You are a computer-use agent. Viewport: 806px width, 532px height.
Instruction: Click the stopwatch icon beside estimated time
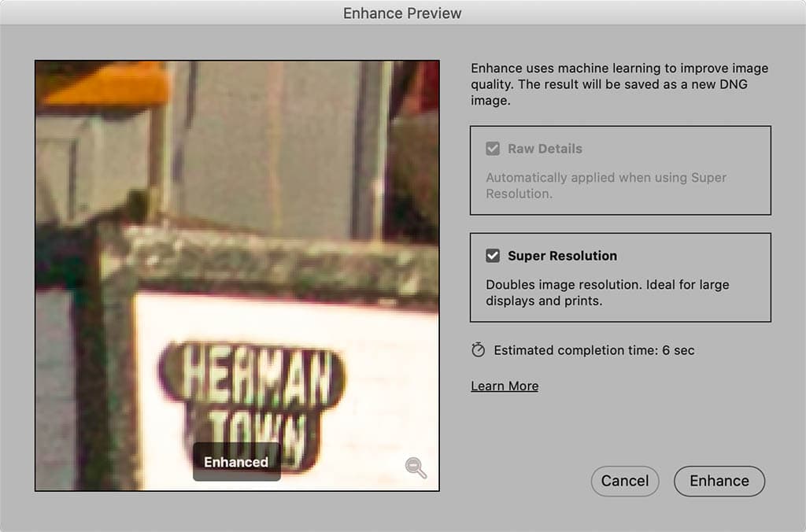478,350
